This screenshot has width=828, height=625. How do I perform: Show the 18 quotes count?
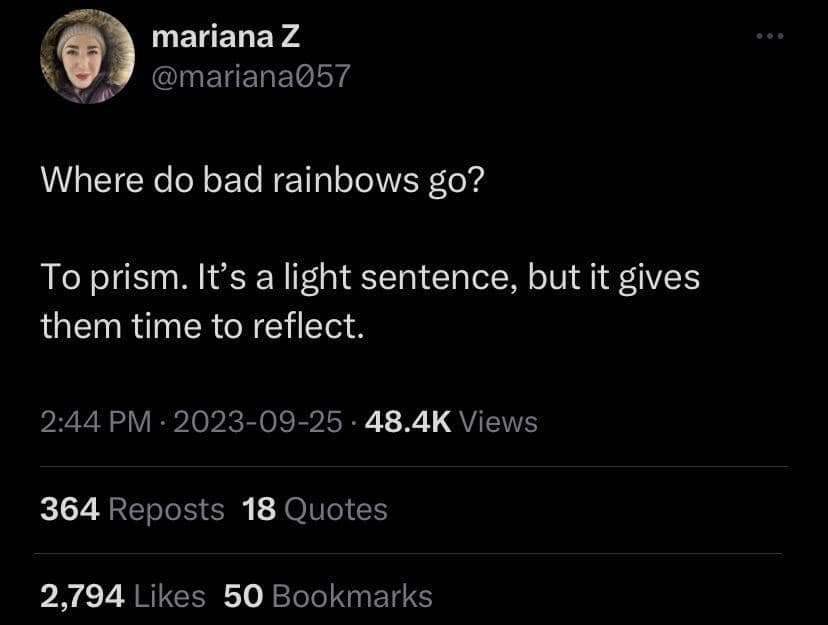[258, 509]
